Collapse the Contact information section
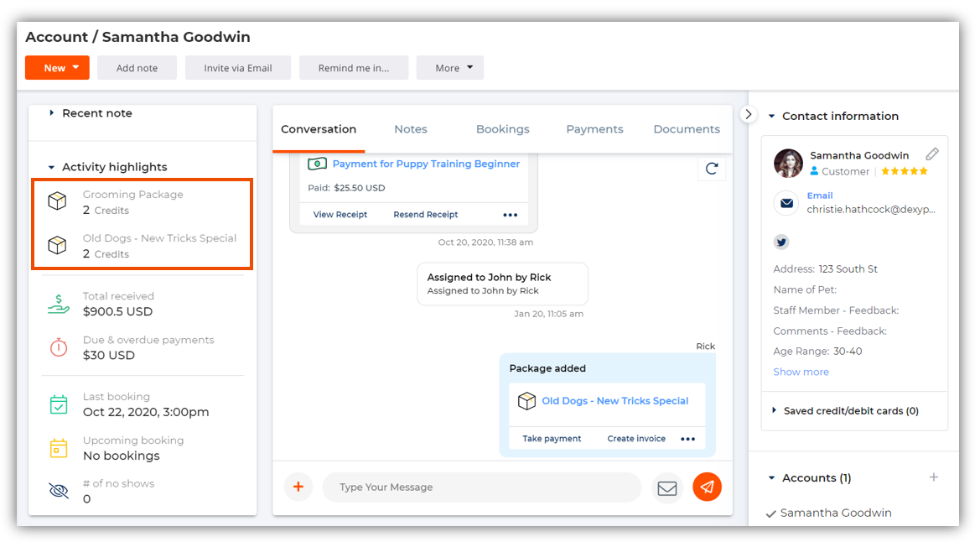The height and width of the screenshot is (542, 980). pos(833,116)
